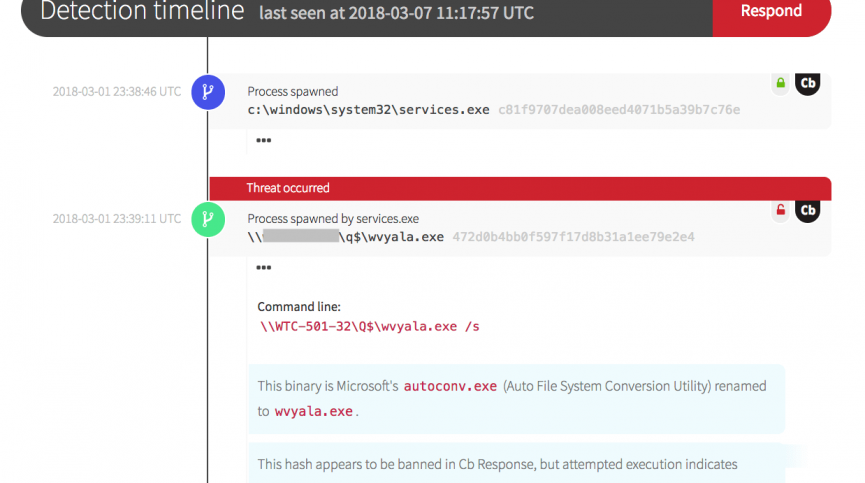Click the c:\windows\system32\services.exe path
Screen dimensions: 865x483
(x=368, y=109)
